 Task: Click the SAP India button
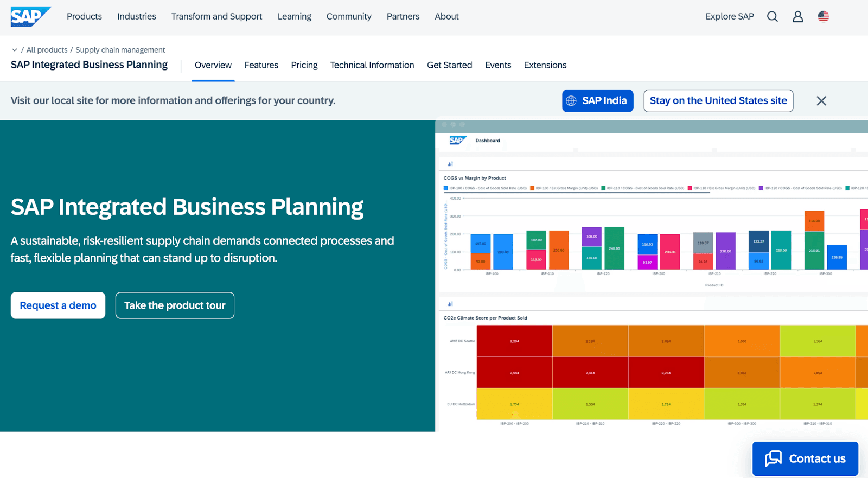coord(598,101)
